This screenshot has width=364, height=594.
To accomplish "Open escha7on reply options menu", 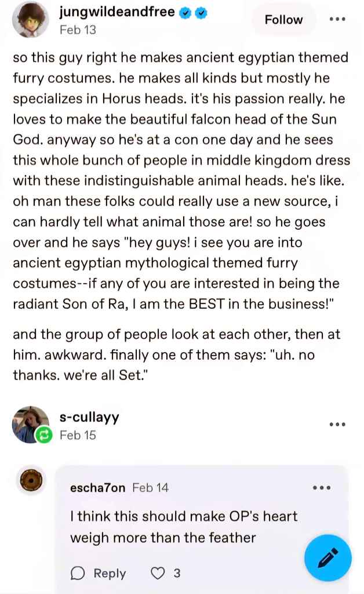I will [x=322, y=488].
